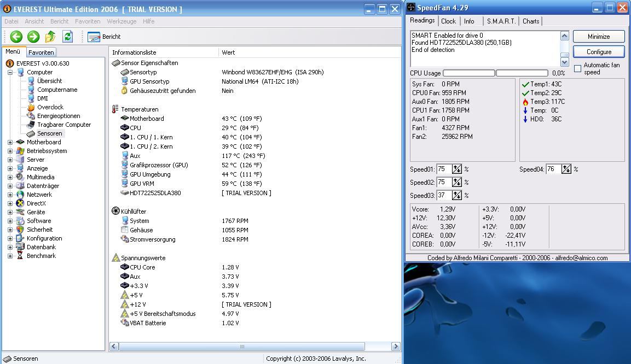Switch to SpeedFan Clock tab
Image resolution: width=631 pixels, height=364 pixels.
[448, 21]
